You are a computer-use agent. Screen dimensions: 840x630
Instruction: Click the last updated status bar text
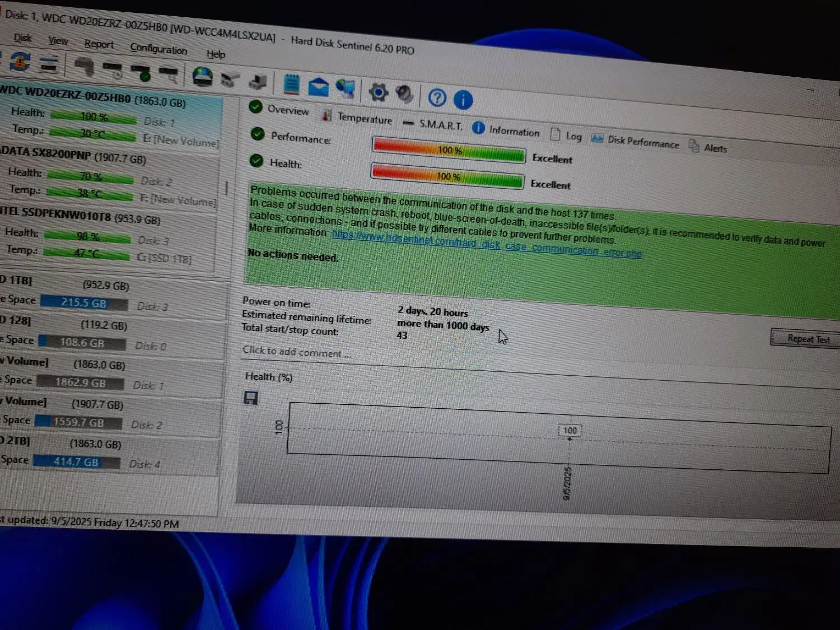90,522
